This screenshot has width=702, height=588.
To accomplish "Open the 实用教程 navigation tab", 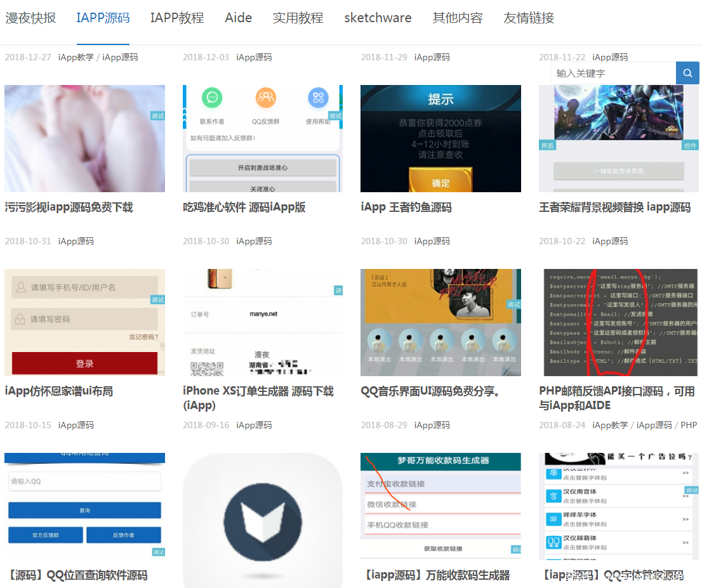I will [x=298, y=18].
